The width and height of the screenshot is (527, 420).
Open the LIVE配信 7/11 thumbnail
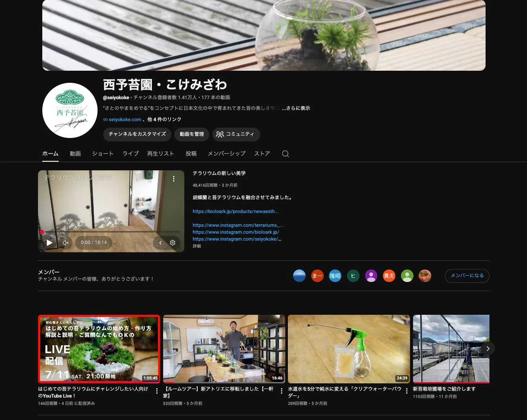[x=99, y=349]
